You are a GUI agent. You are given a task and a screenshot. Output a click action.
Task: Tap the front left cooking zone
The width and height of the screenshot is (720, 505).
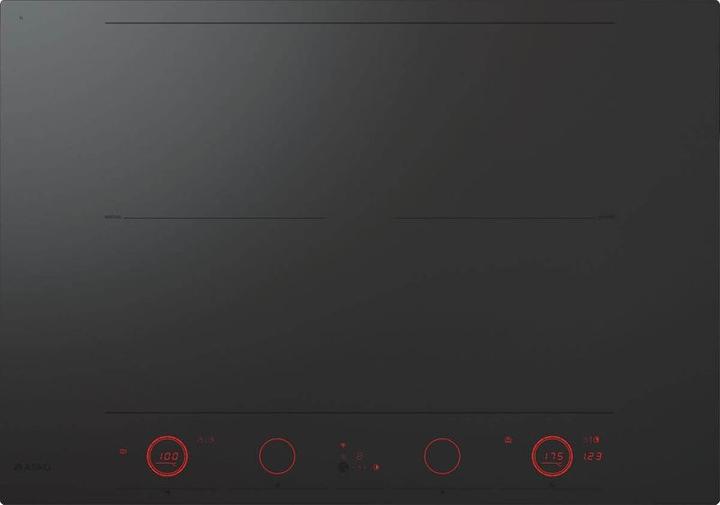click(216, 315)
